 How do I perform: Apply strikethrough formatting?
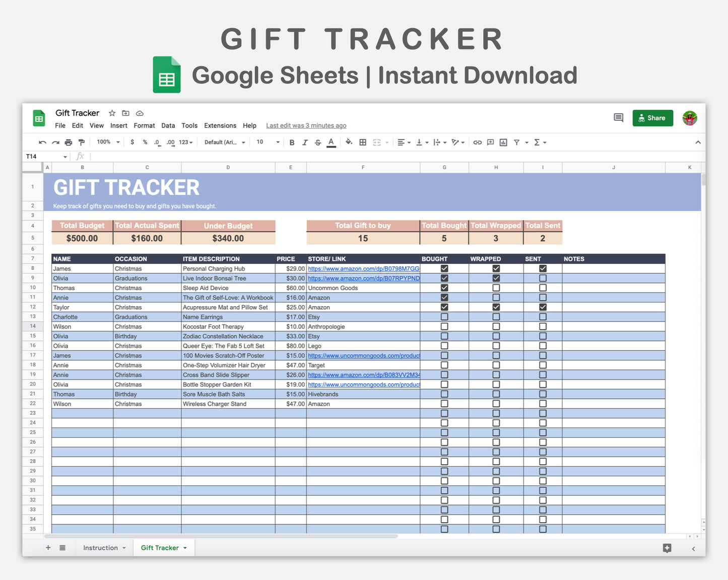coord(318,142)
